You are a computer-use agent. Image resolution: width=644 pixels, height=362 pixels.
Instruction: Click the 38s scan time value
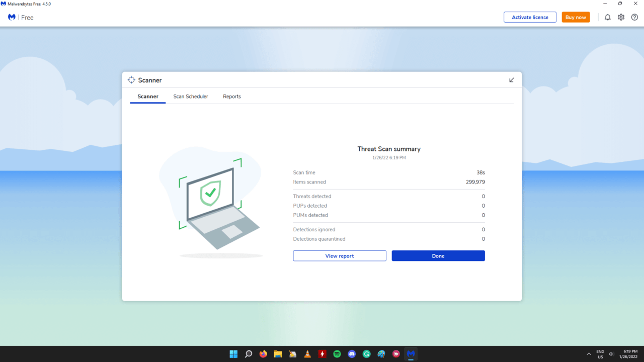[481, 172]
